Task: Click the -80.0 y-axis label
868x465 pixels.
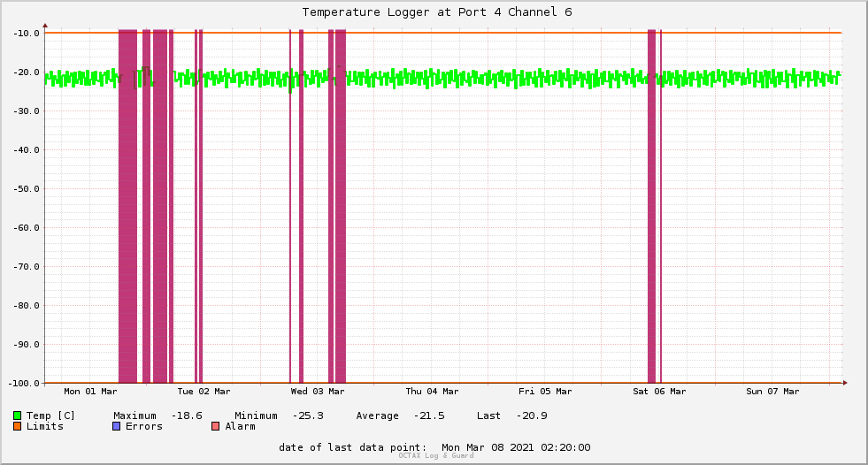Action: pos(26,306)
